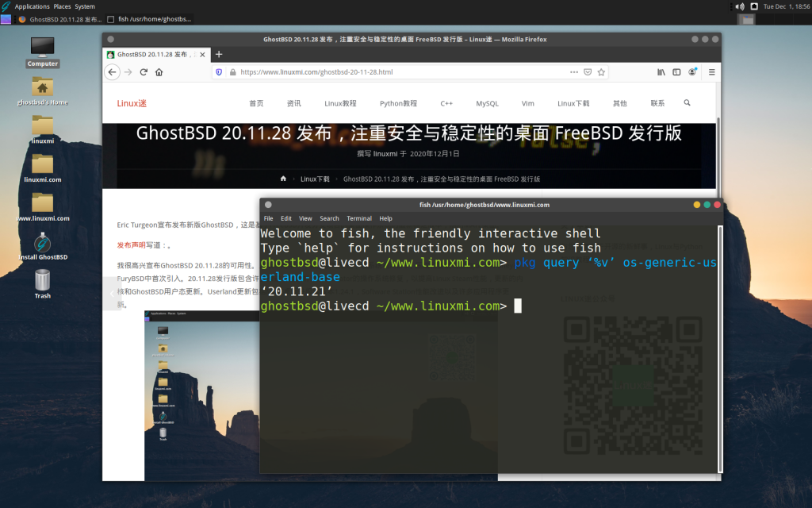Open page actions three-dot menu

(574, 72)
